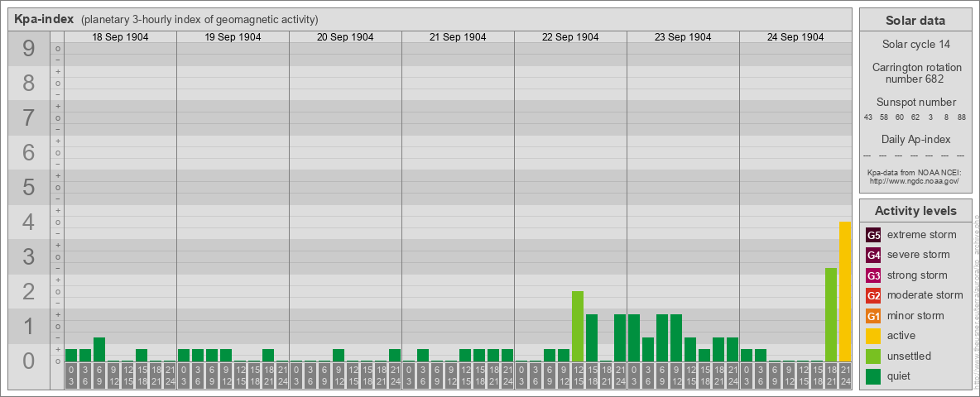Click the 9-12 time slot under 20 Sep

339,374
